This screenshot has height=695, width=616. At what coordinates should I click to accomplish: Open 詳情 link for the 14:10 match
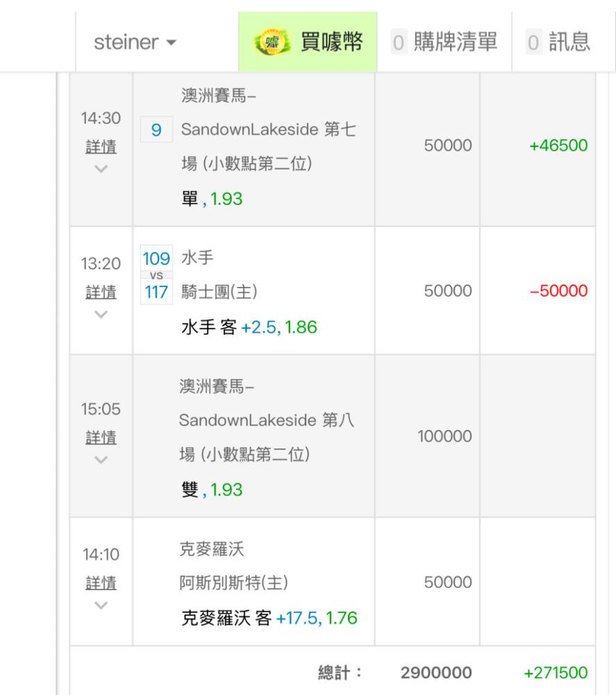click(101, 582)
